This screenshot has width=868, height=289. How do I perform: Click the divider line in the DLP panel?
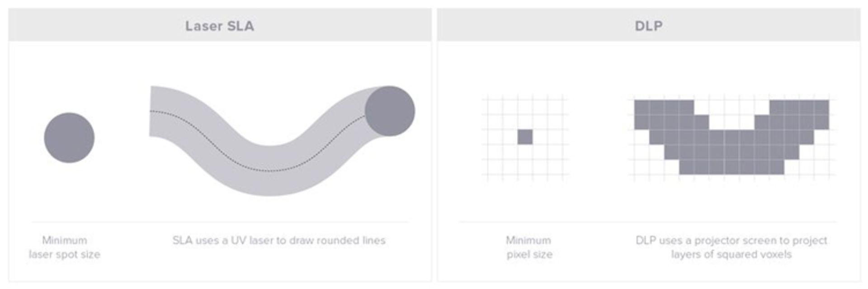[648, 222]
